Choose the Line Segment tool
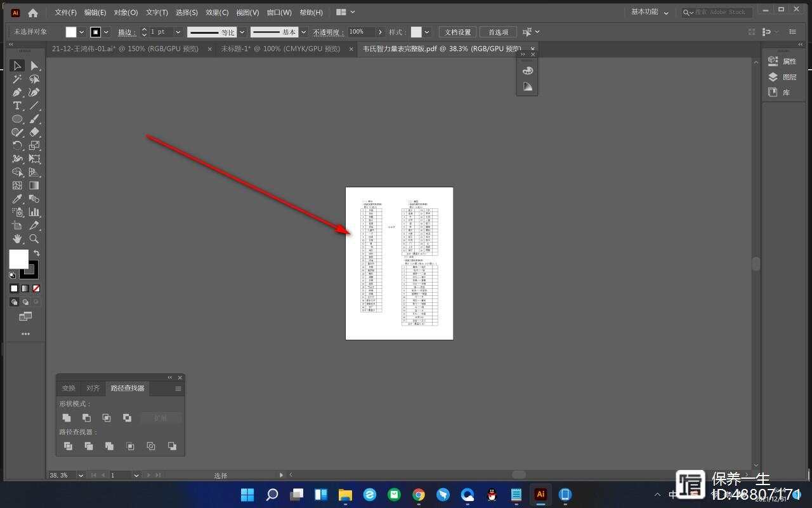The width and height of the screenshot is (812, 508). 34,106
